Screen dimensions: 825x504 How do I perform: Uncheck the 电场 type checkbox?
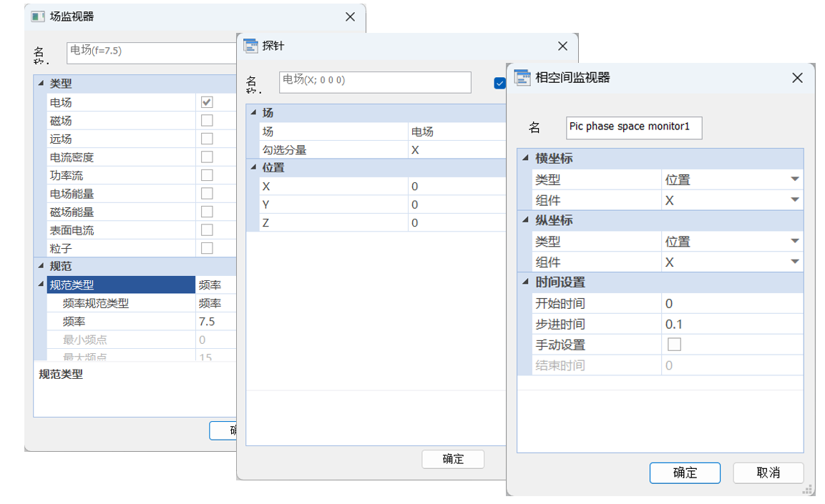(207, 102)
